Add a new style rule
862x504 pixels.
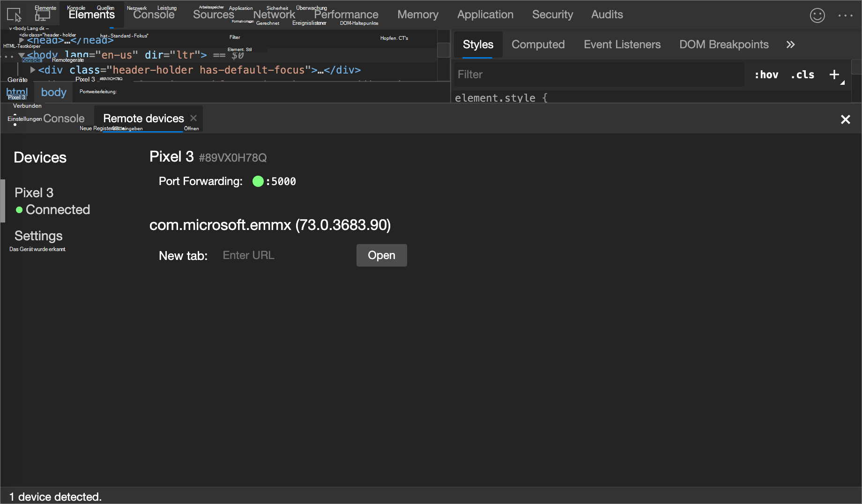[x=834, y=74]
